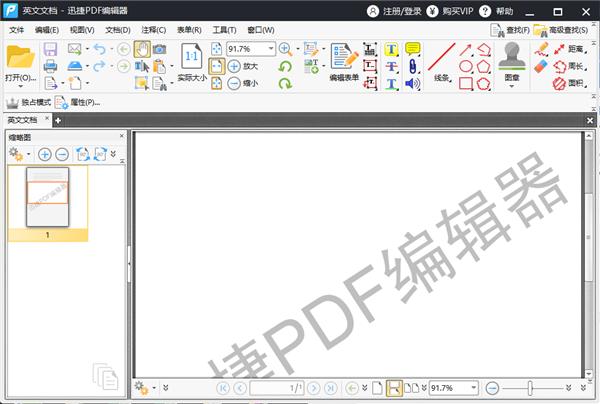Switch to two-page facing layout in bottom bar
Image resolution: width=600 pixels, height=404 pixels.
point(412,388)
